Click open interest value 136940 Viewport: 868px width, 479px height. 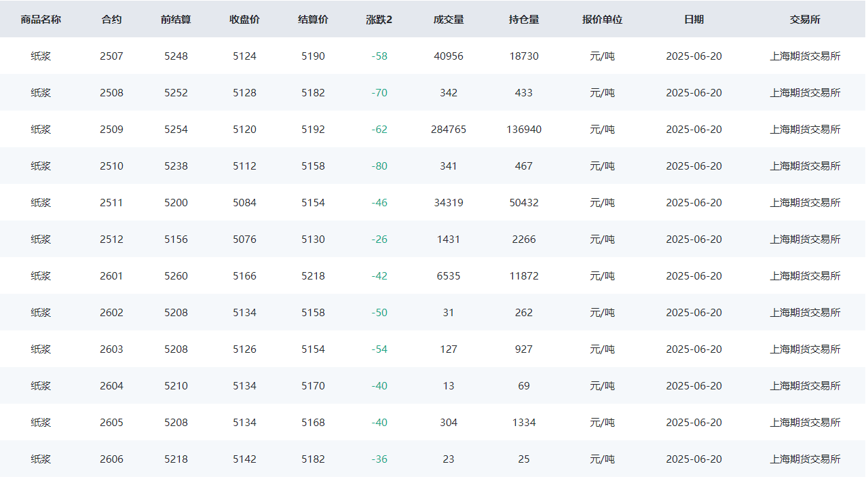point(524,130)
